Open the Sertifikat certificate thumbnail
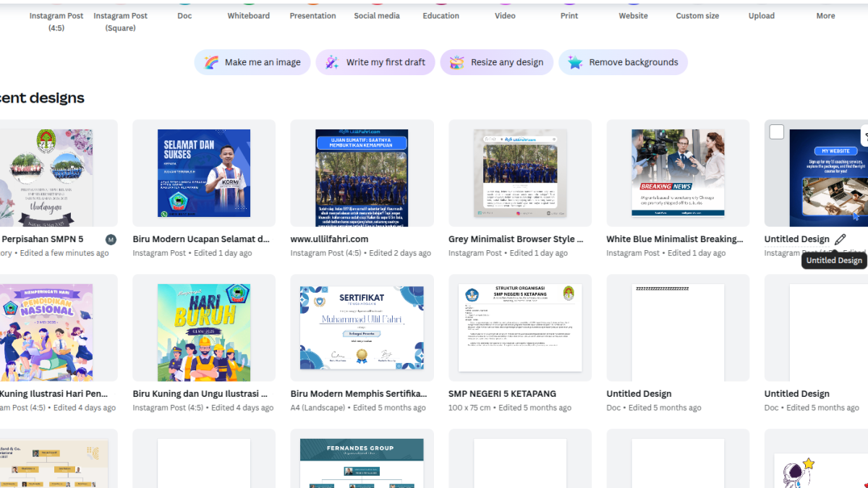 362,328
